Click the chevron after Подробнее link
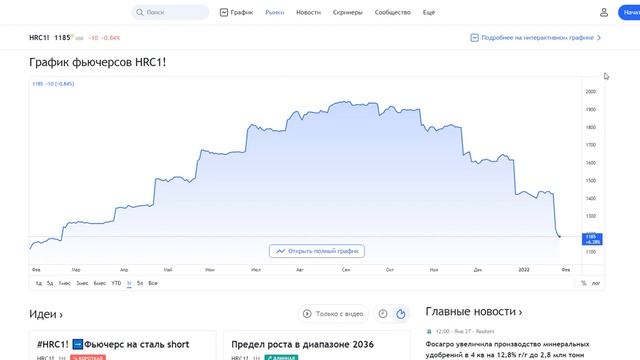 pos(599,38)
